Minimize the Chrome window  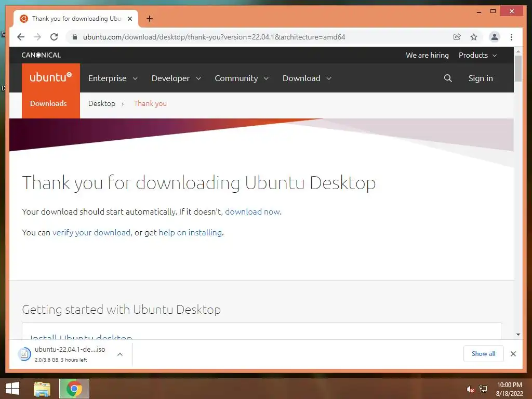coord(478,12)
